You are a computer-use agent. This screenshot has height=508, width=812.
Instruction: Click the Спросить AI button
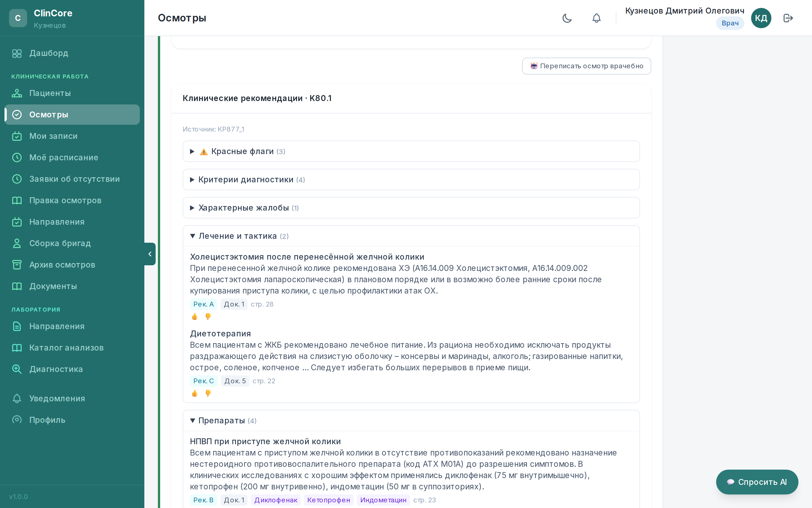coord(757,482)
